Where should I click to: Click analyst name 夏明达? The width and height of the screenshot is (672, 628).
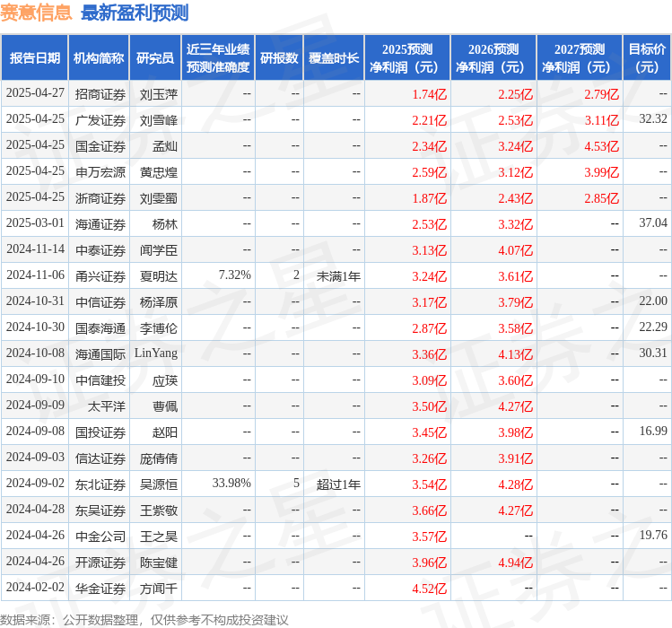159,276
